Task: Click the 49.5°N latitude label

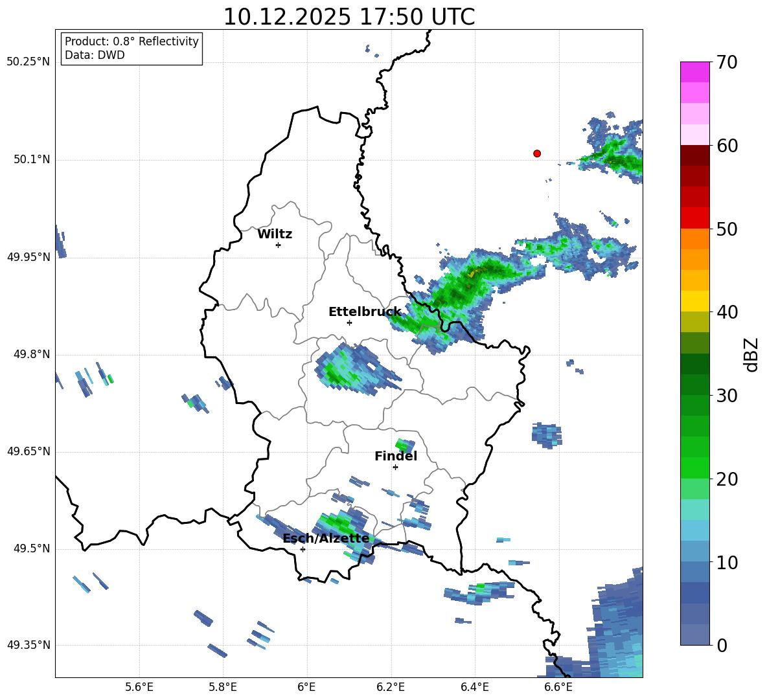Action: click(x=32, y=548)
